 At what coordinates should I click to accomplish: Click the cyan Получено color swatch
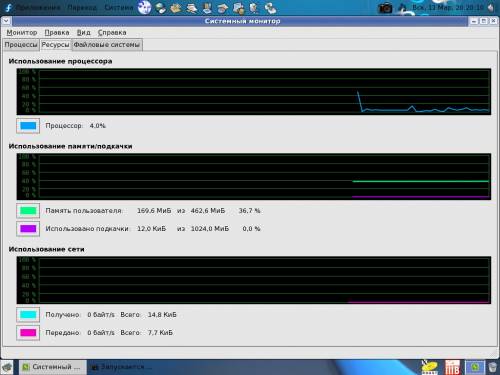pos(28,315)
